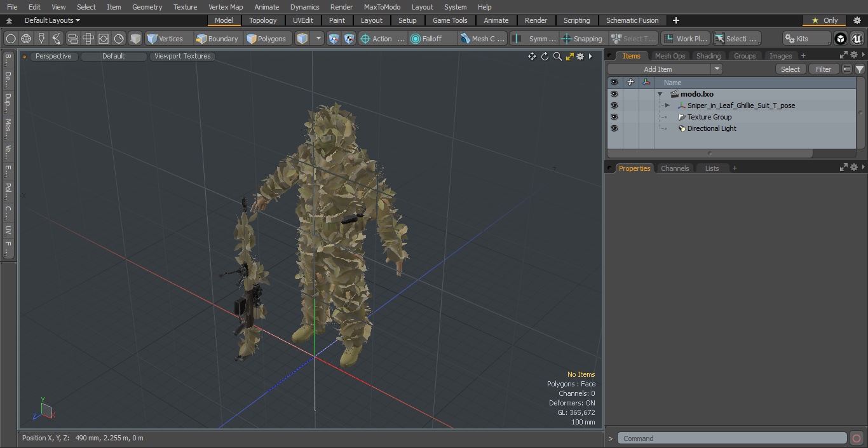Click the viewport rotate icon
The width and height of the screenshot is (868, 448).
[545, 57]
